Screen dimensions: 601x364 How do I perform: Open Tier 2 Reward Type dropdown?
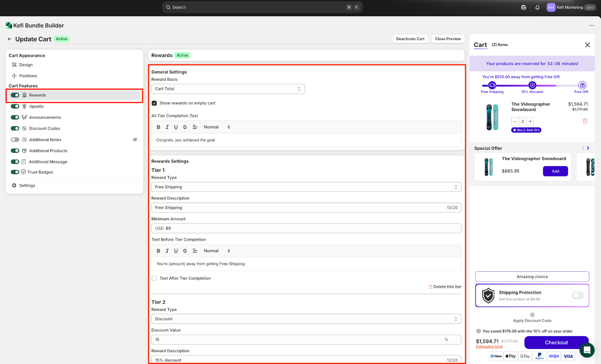point(306,319)
